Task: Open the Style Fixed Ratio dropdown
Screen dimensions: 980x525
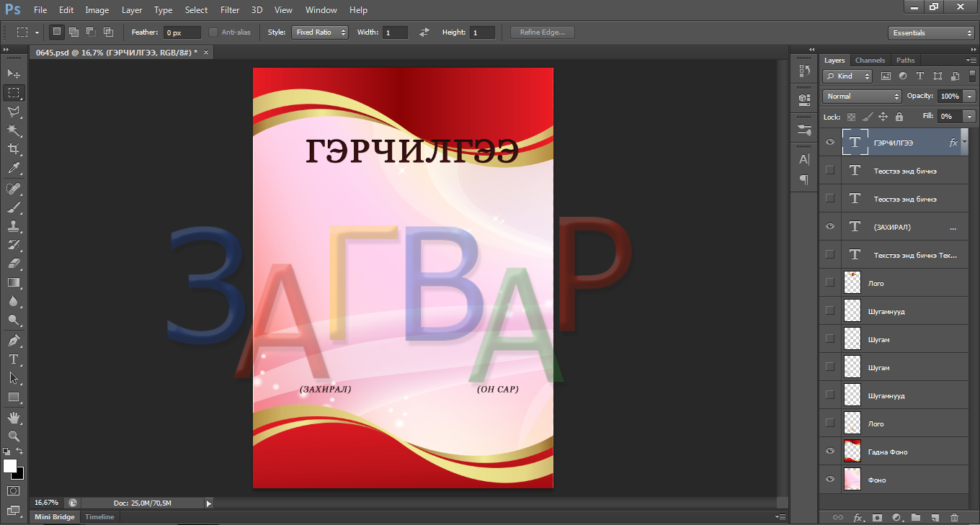Action: pyautogui.click(x=320, y=32)
